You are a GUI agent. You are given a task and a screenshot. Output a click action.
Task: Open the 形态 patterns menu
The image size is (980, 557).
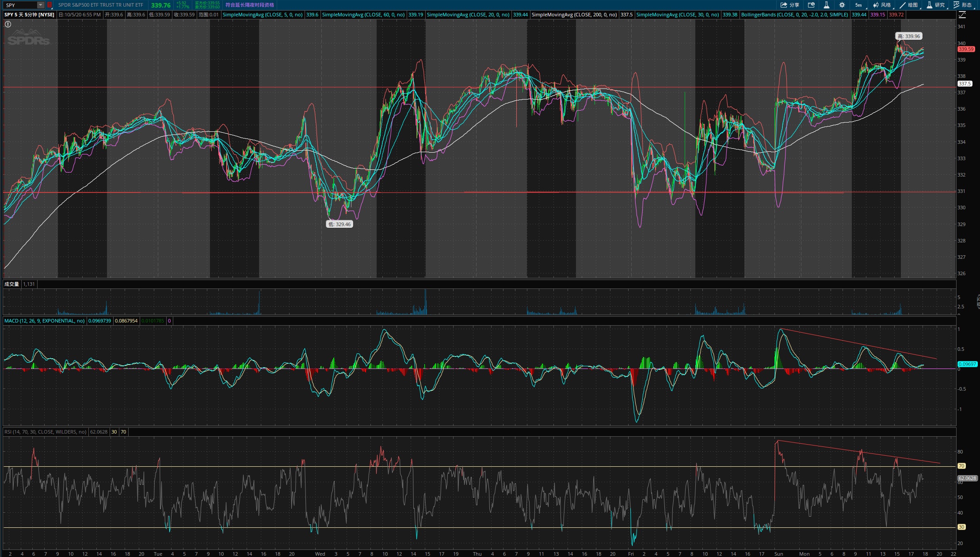(963, 5)
